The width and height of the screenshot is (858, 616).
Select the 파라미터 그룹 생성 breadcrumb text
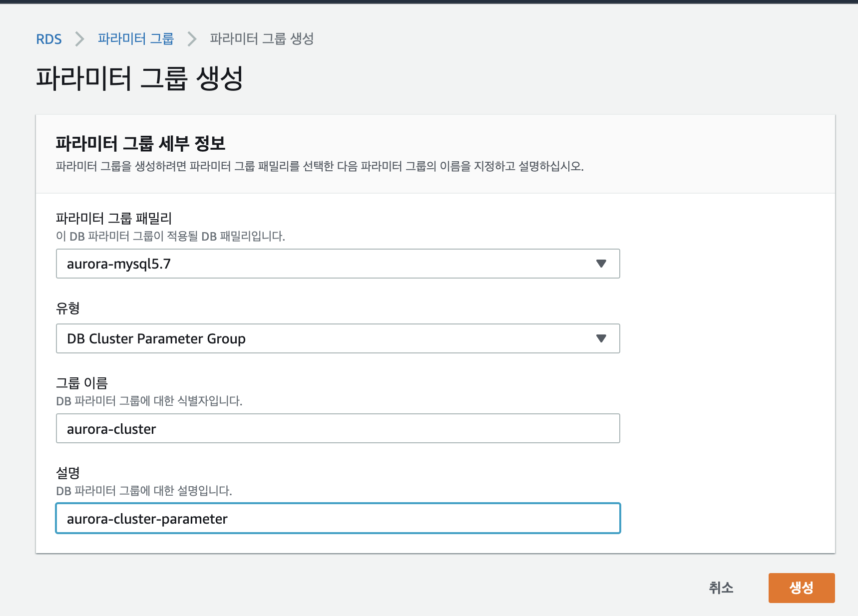[x=262, y=38]
